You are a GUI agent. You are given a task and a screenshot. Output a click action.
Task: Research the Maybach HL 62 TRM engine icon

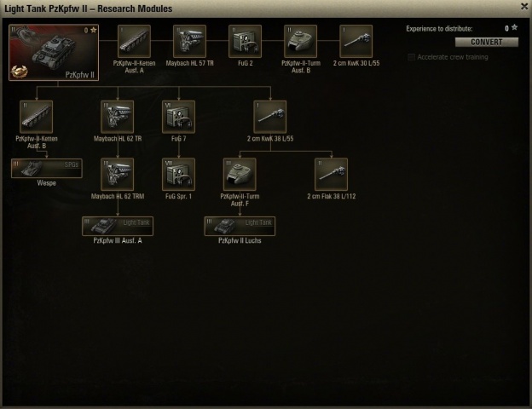pos(118,175)
